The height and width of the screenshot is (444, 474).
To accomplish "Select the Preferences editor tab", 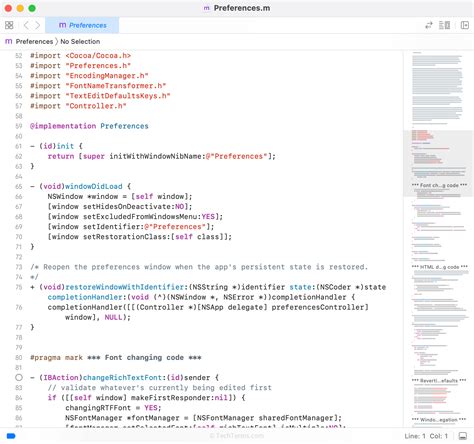I will coord(82,25).
